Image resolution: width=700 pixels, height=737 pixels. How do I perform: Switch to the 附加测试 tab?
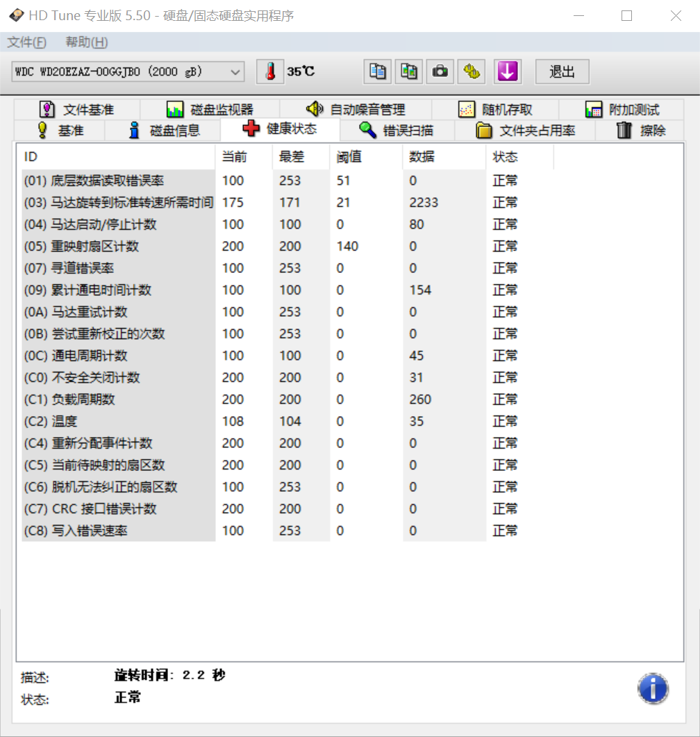click(622, 110)
